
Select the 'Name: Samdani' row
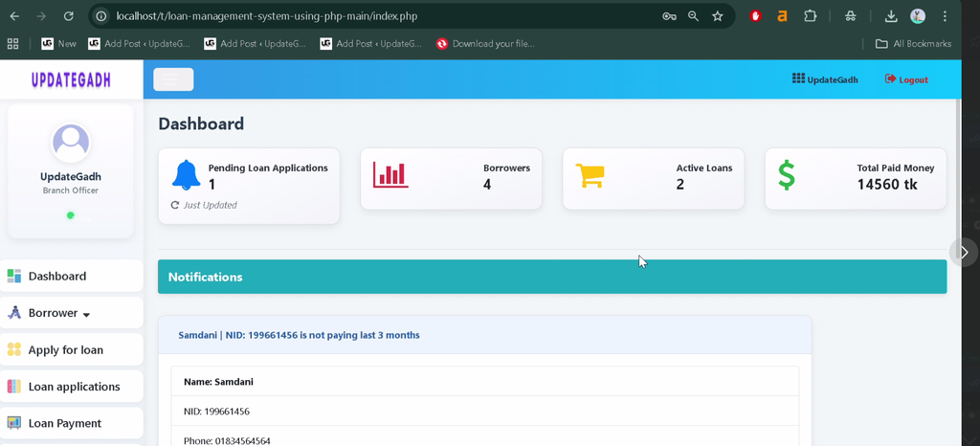pos(485,382)
